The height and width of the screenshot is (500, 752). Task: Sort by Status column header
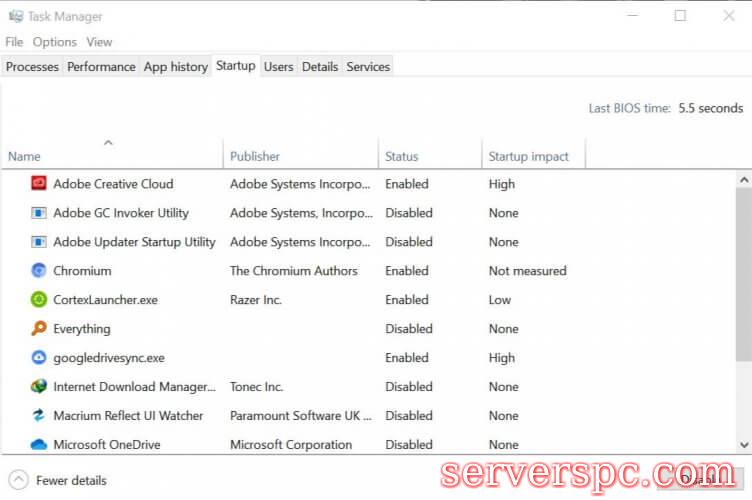[402, 157]
